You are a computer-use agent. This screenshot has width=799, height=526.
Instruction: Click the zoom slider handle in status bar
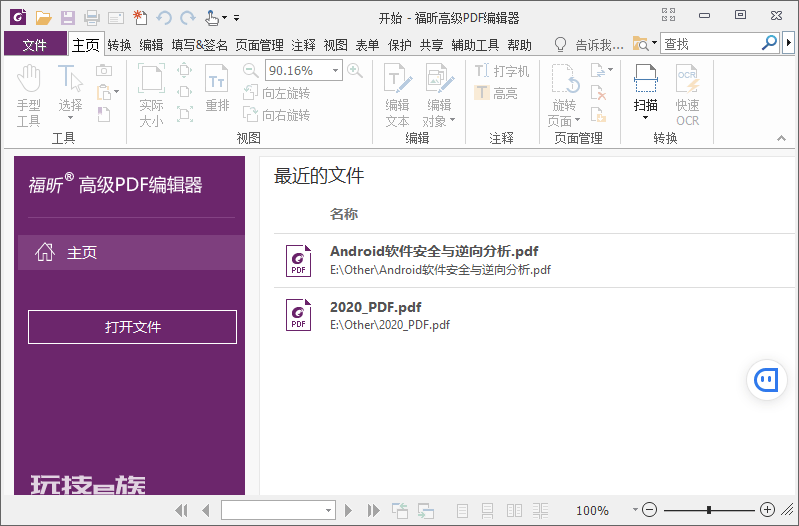709,510
